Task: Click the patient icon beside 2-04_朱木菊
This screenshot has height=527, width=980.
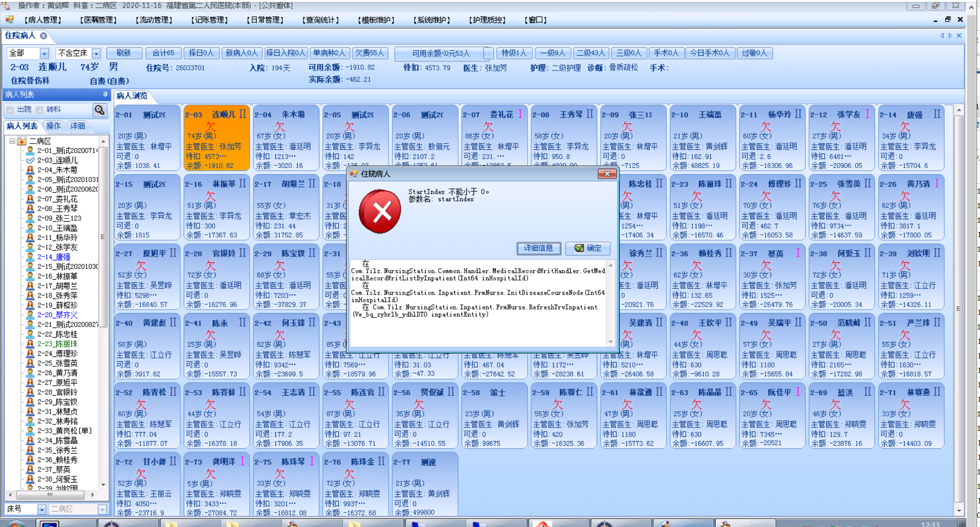Action: pyautogui.click(x=30, y=170)
